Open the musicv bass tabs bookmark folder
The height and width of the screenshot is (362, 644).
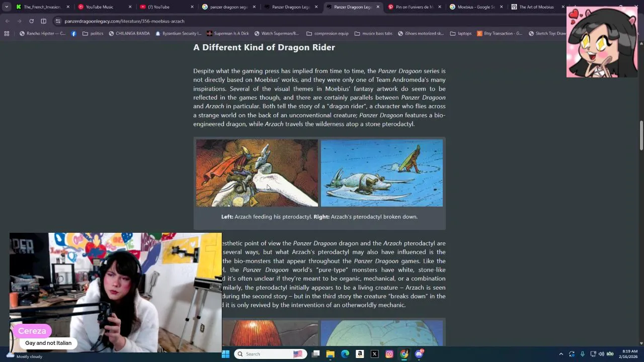373,34
